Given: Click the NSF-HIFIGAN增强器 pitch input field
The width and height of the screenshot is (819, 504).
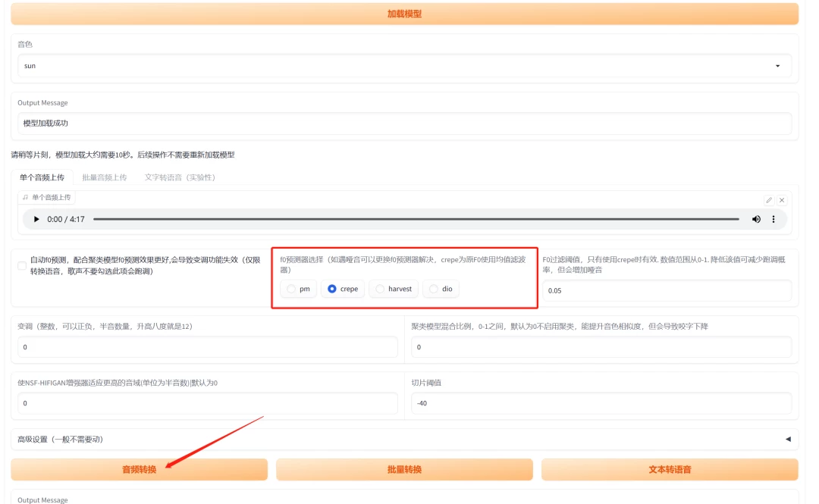Looking at the screenshot, I should coord(207,403).
